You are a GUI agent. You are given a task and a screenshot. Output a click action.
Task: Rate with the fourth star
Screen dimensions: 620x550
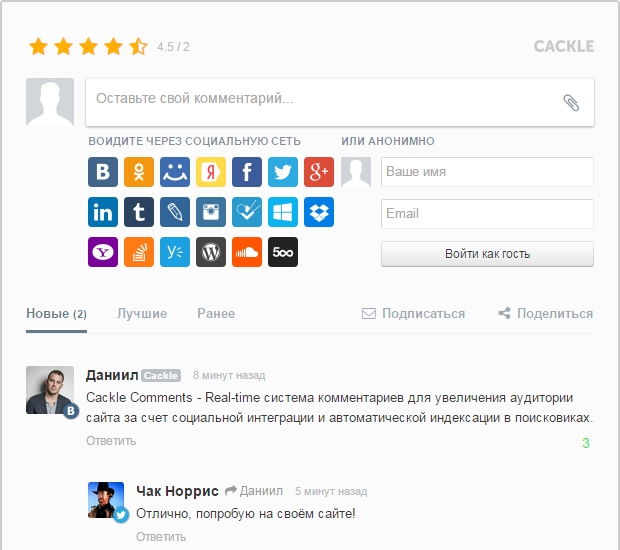[113, 46]
